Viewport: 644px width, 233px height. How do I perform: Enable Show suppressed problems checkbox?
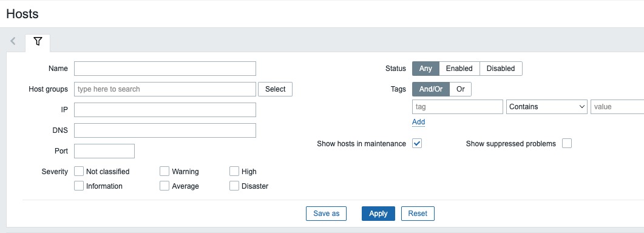[567, 143]
